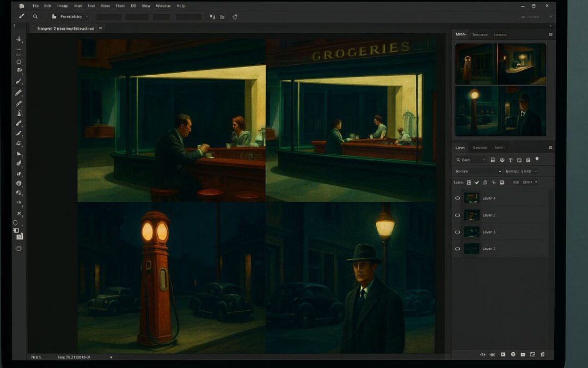Pick the Clone Stamp tool in toolbox

[19, 113]
